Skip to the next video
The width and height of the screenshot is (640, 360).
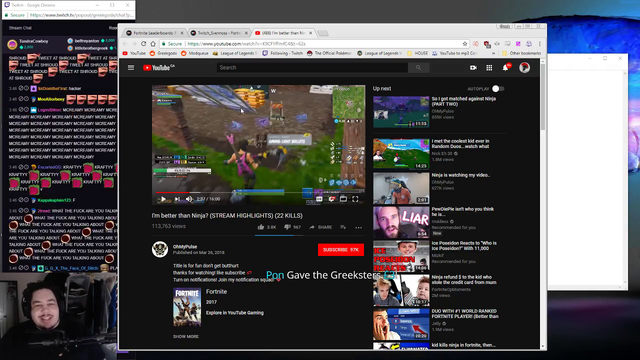click(x=177, y=199)
